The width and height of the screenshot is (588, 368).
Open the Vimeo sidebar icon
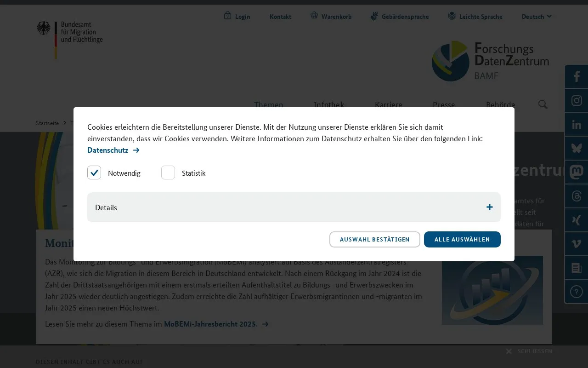point(577,244)
